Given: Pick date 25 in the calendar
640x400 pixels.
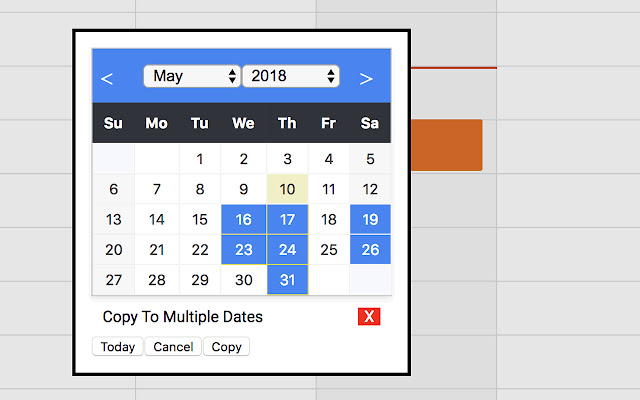Looking at the screenshot, I should (x=329, y=250).
